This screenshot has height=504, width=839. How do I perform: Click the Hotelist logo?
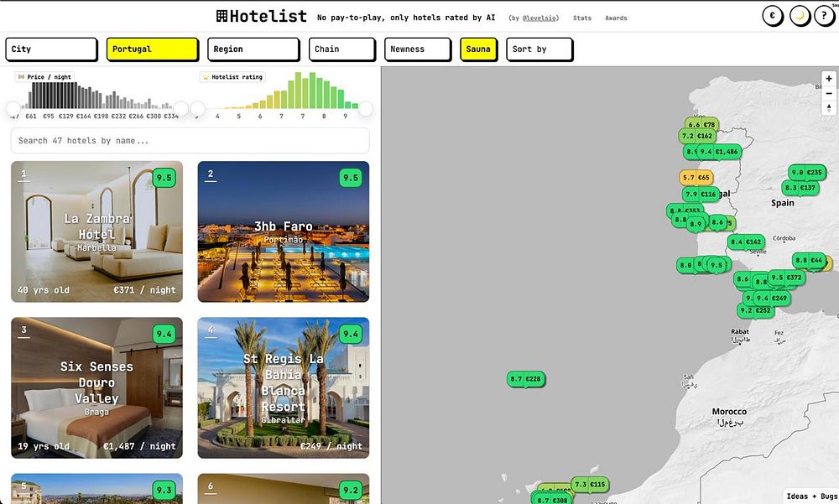[262, 17]
